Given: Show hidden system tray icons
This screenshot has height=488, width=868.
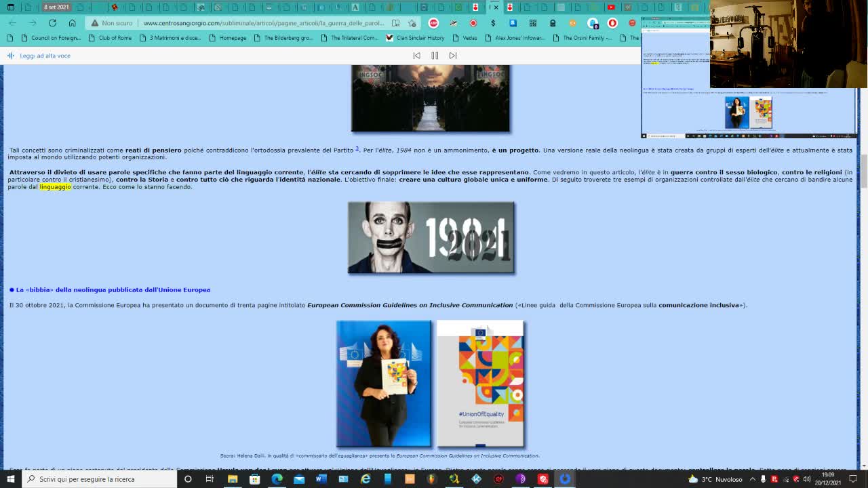Looking at the screenshot, I should (x=752, y=479).
